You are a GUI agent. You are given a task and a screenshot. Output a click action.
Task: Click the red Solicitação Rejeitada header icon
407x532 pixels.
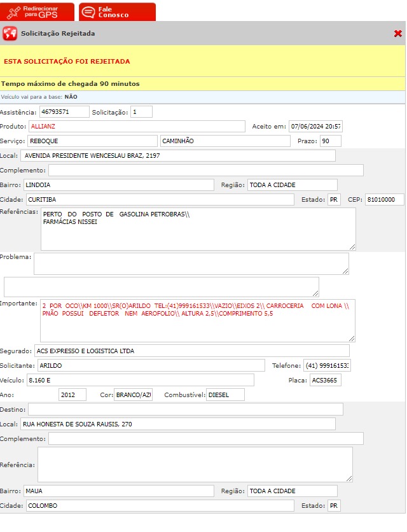point(10,34)
